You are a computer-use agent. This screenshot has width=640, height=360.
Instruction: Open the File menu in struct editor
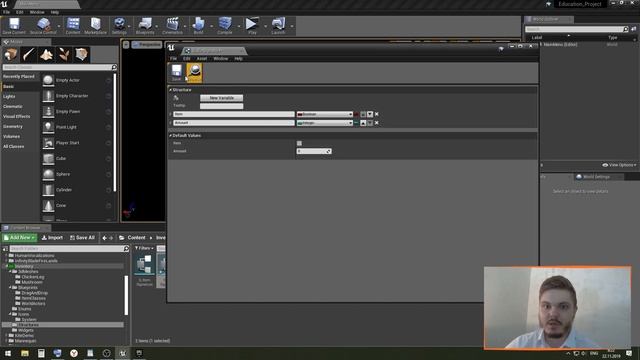[x=173, y=59]
